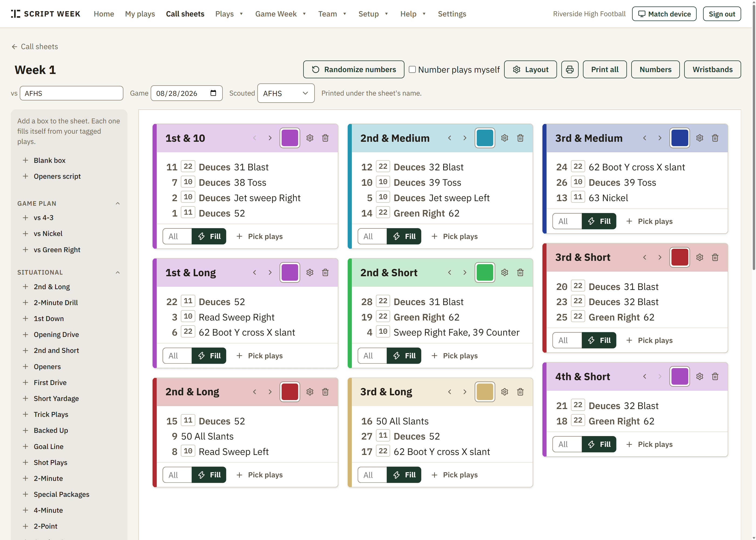Pick plays for 1st & Long box
Image resolution: width=756 pixels, height=540 pixels.
pyautogui.click(x=260, y=356)
